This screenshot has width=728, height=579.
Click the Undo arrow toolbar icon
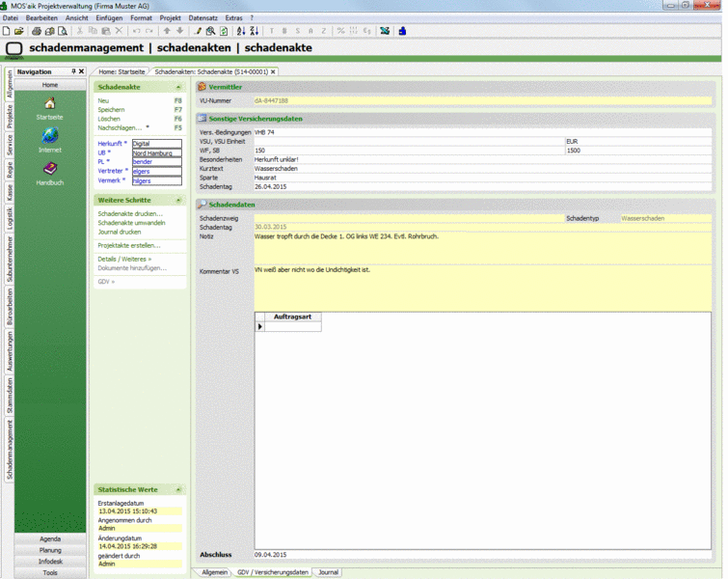coord(137,31)
